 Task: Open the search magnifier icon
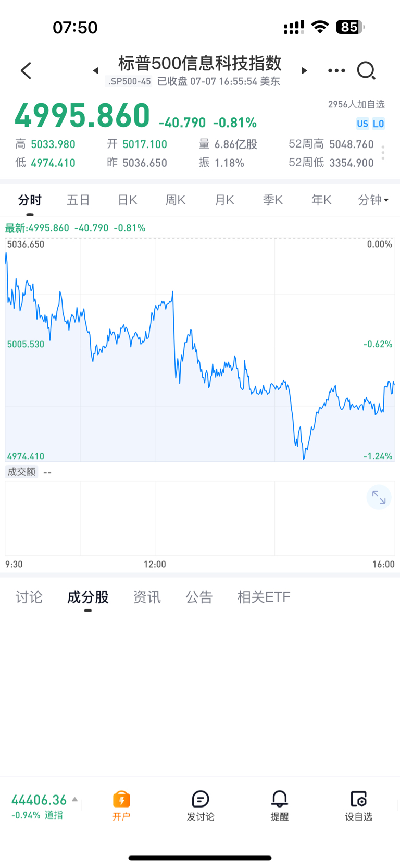pyautogui.click(x=366, y=70)
